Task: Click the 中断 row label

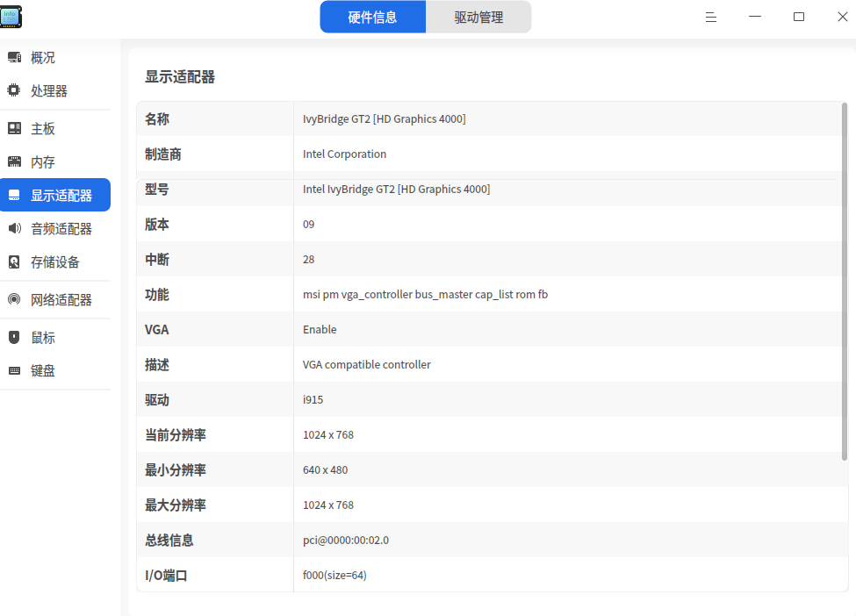Action: (x=156, y=260)
